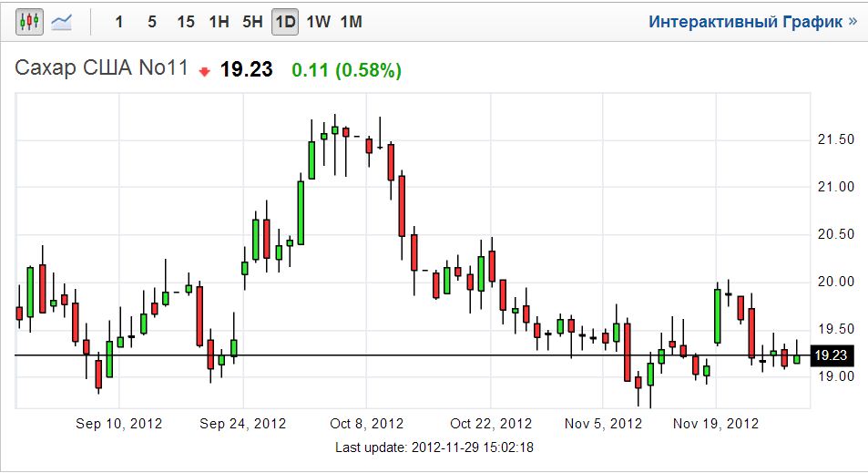868x473 pixels.
Task: Click the Nov 19, 2012 date label
Action: (716, 424)
